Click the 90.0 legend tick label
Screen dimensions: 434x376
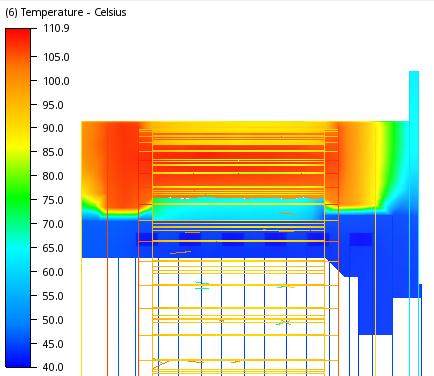point(53,128)
